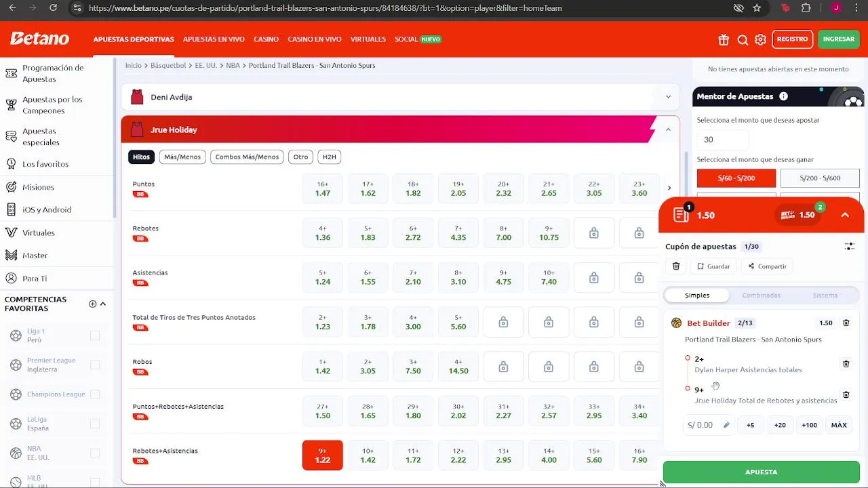Switch to Más/Menos filter tab
This screenshot has height=488, width=868.
[182, 157]
